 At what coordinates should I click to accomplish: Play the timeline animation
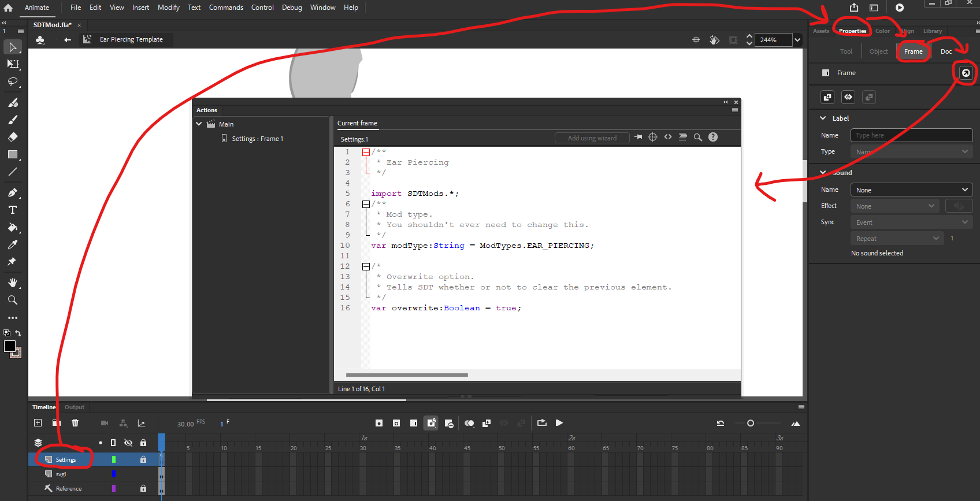(559, 423)
